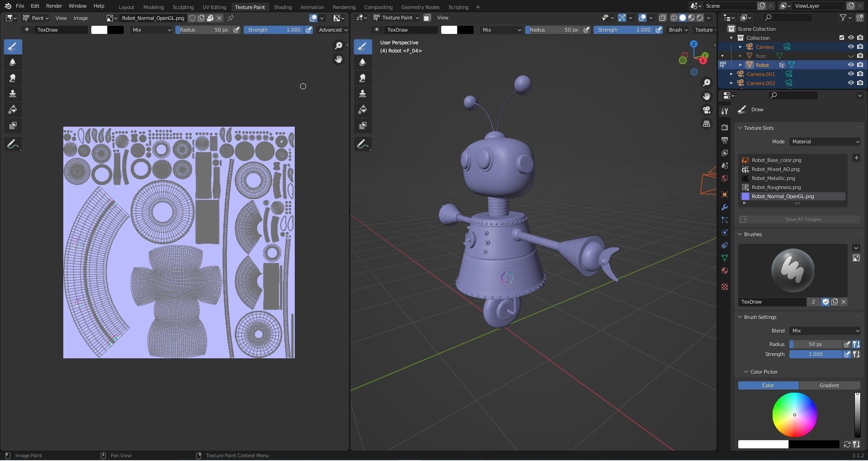Click the pan hand icon in 3D viewport

click(707, 96)
